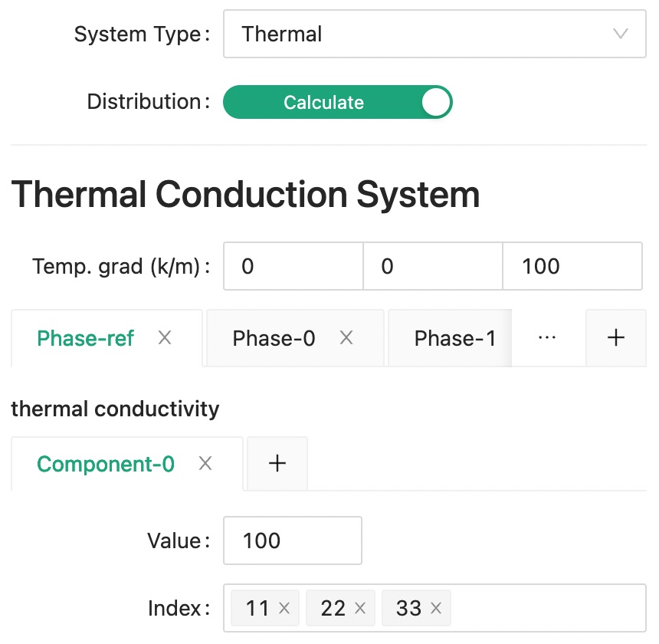The image size is (659, 644).
Task: Remove the Component-0 tab
Action: click(x=205, y=464)
